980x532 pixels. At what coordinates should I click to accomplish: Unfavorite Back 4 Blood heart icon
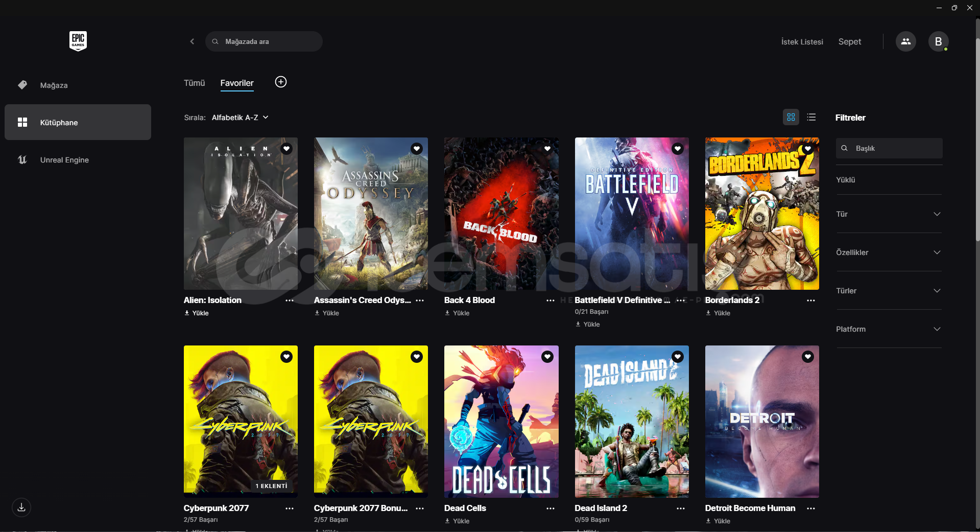pos(547,149)
